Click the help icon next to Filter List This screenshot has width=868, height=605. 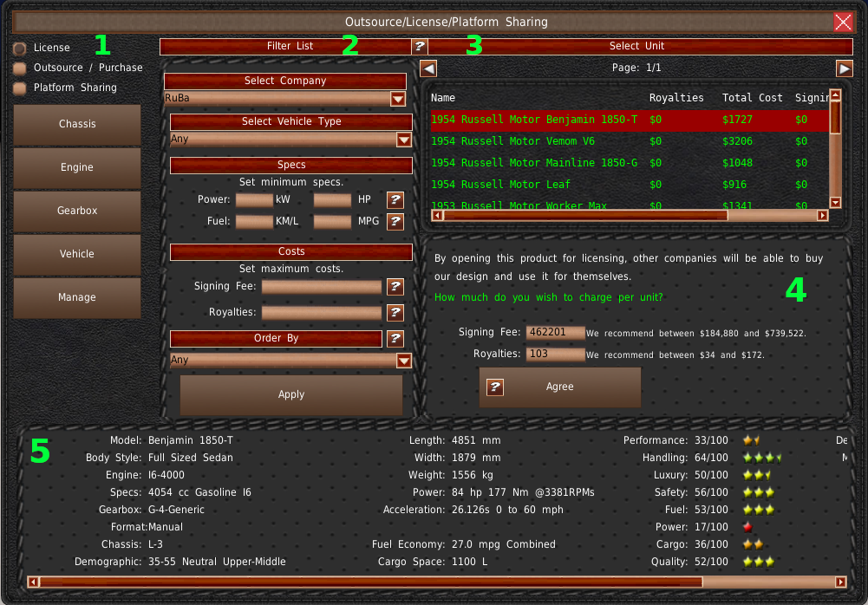point(419,46)
